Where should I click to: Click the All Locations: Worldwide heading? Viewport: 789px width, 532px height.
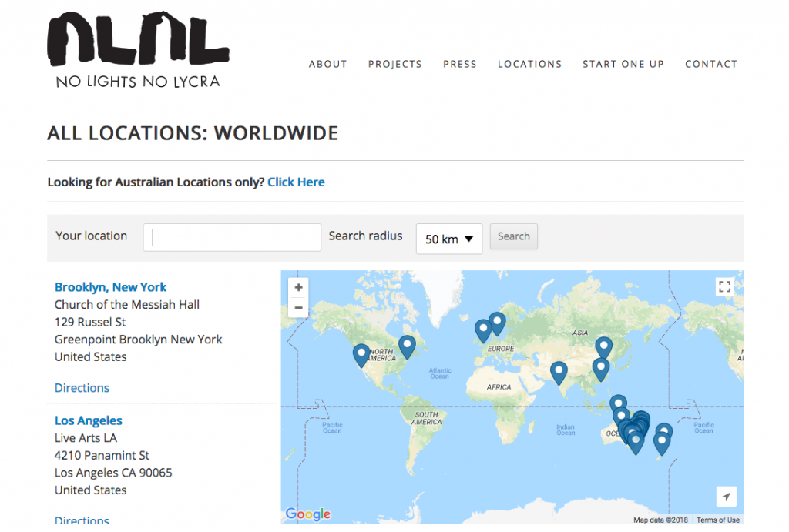tap(193, 133)
